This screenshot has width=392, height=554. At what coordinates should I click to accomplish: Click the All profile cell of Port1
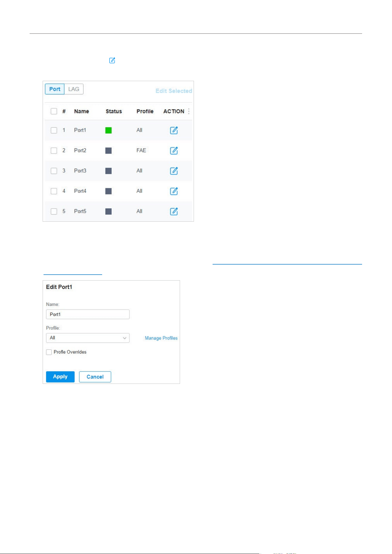[x=139, y=130]
